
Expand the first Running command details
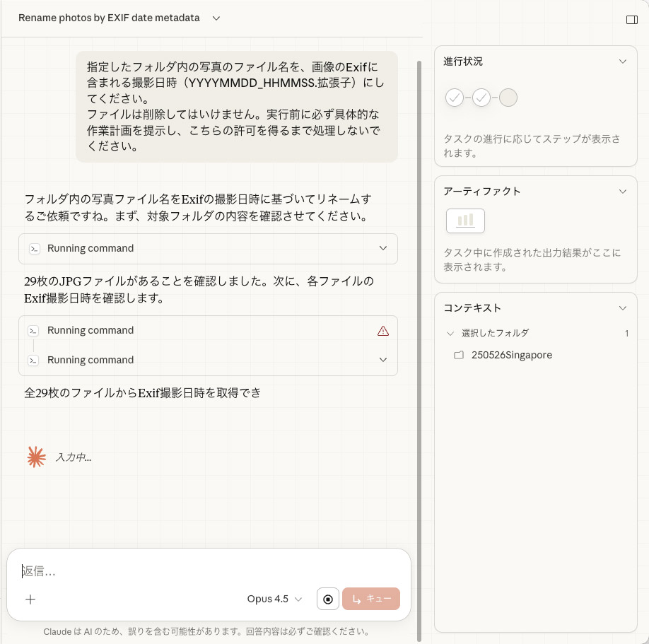click(382, 249)
